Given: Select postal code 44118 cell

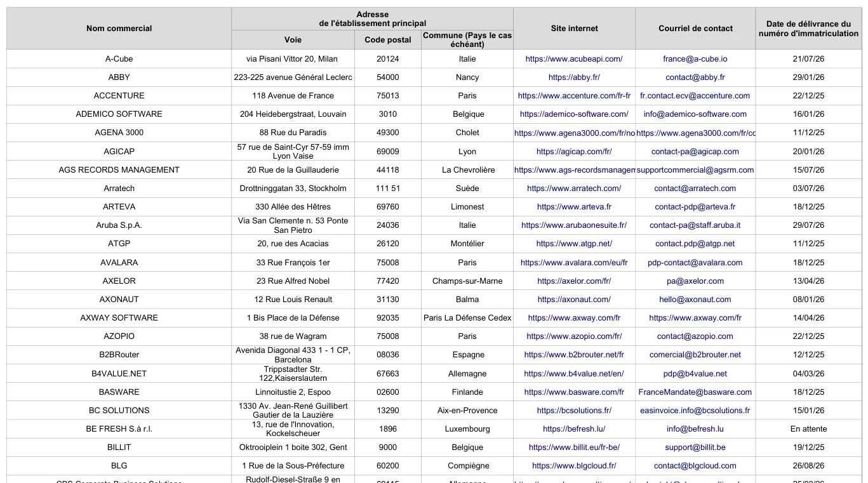Looking at the screenshot, I should click(388, 170).
